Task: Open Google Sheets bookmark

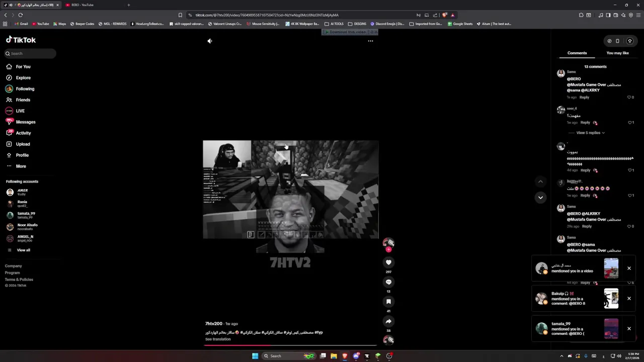Action: click(460, 24)
